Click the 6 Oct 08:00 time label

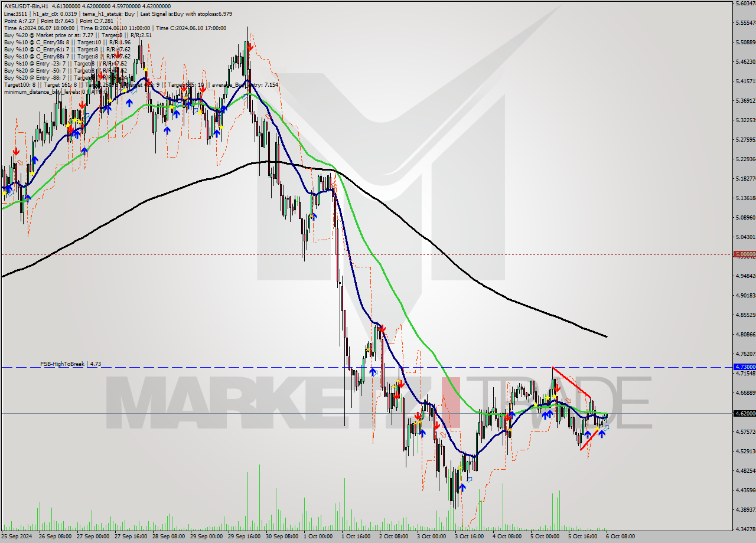(621, 537)
